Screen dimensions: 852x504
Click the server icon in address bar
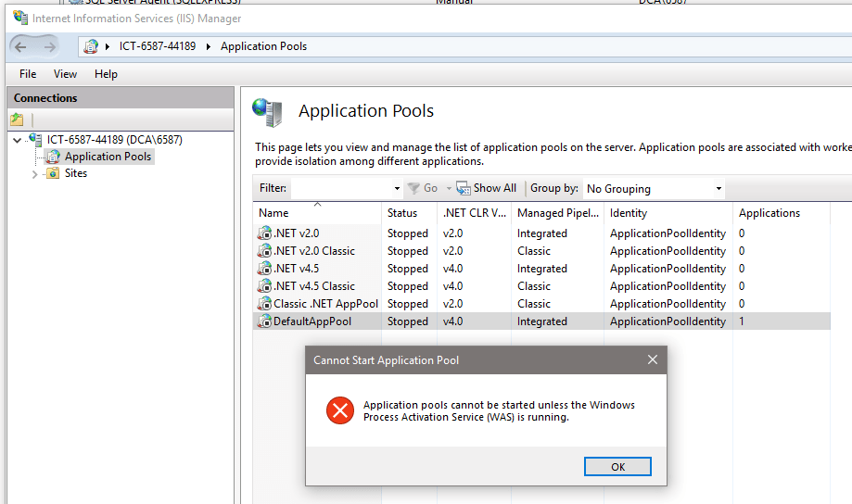[91, 46]
